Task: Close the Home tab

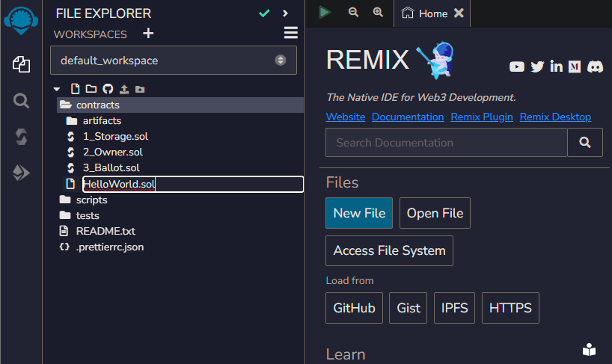Action: pos(459,13)
